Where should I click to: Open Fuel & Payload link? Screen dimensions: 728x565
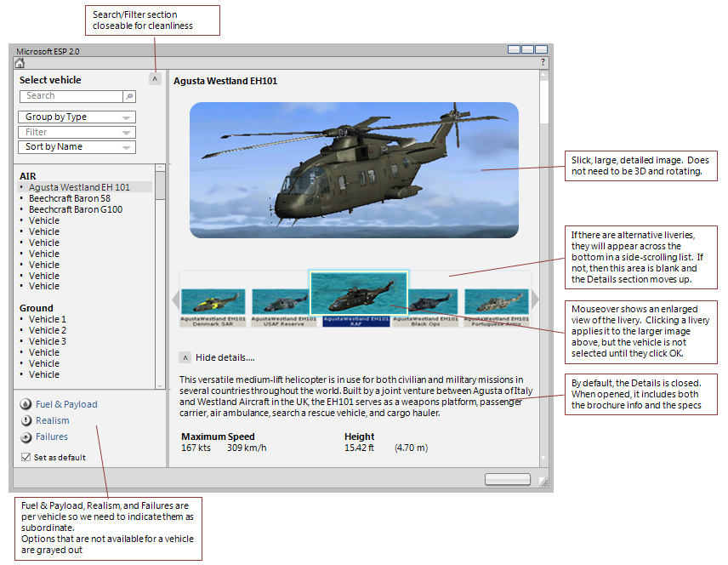66,404
